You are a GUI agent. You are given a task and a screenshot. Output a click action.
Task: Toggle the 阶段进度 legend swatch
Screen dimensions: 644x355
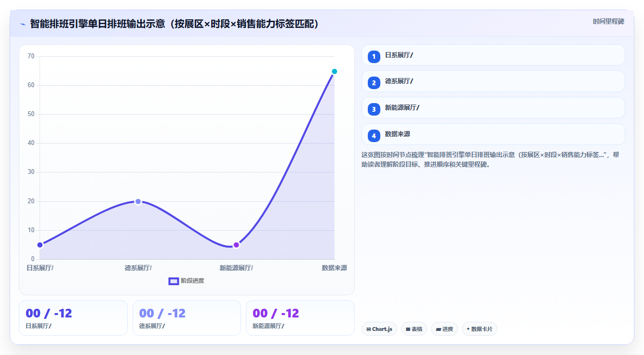pos(174,281)
